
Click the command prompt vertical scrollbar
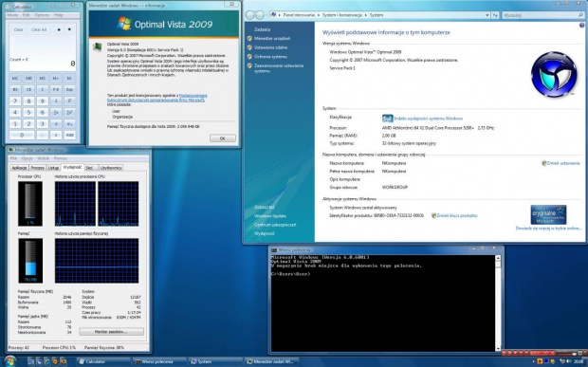[x=498, y=303]
